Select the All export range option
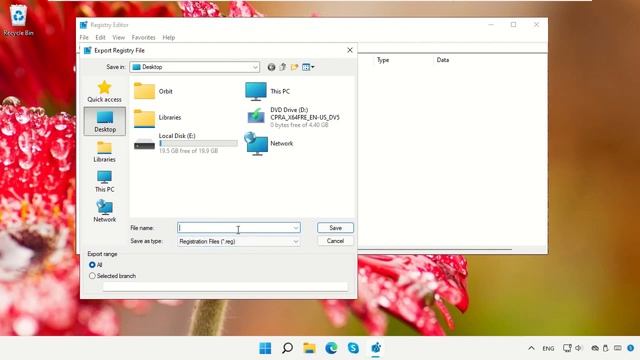640x360 pixels. point(92,265)
